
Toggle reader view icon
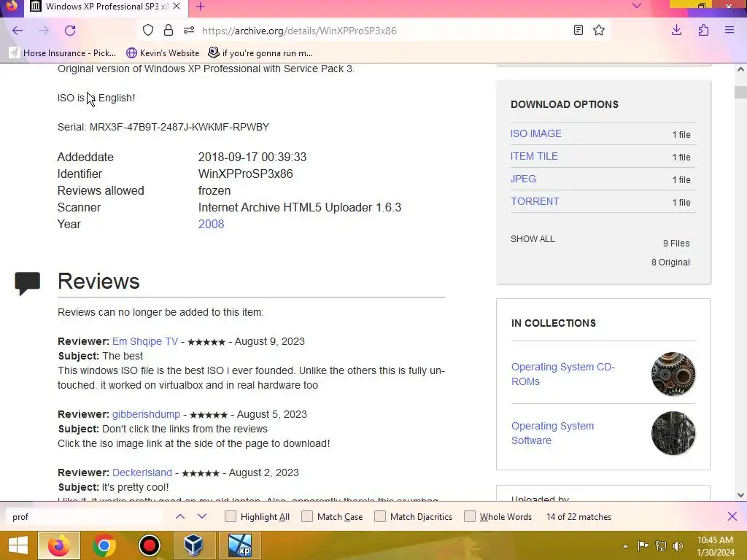578,31
